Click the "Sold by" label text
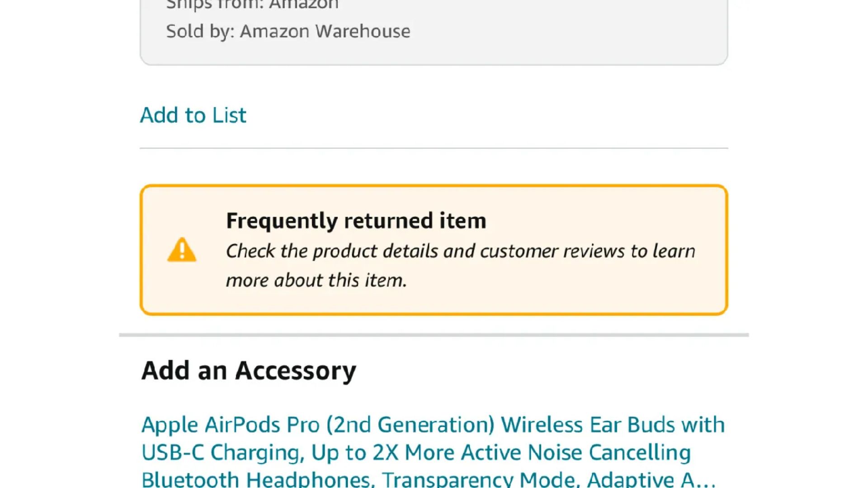This screenshot has width=868, height=488. [200, 31]
